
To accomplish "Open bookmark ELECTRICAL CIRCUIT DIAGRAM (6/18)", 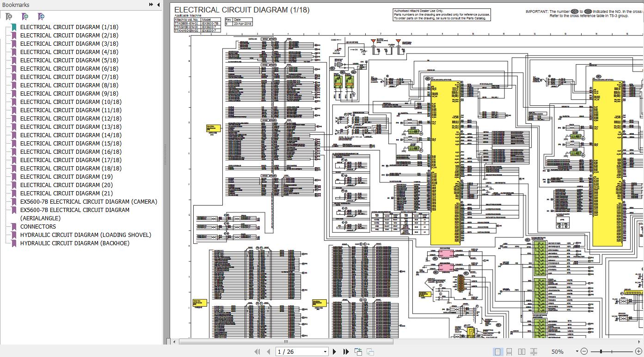I will tap(69, 69).
